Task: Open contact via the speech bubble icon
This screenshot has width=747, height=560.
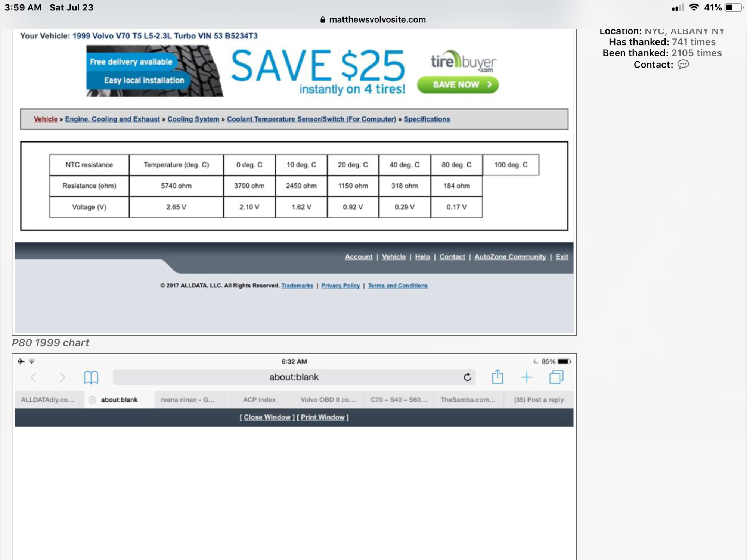Action: pyautogui.click(x=683, y=65)
